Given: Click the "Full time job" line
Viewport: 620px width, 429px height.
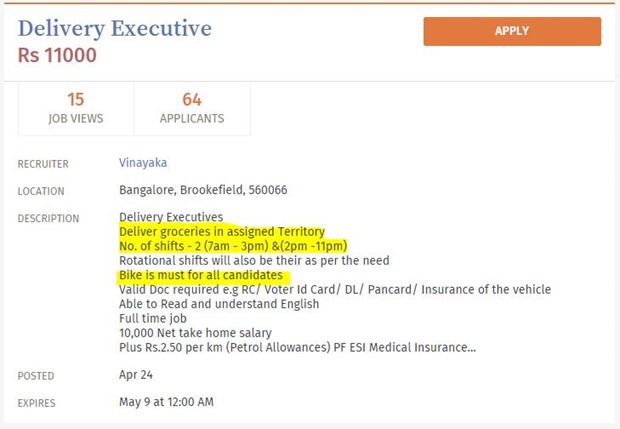Looking at the screenshot, I should pyautogui.click(x=153, y=318).
